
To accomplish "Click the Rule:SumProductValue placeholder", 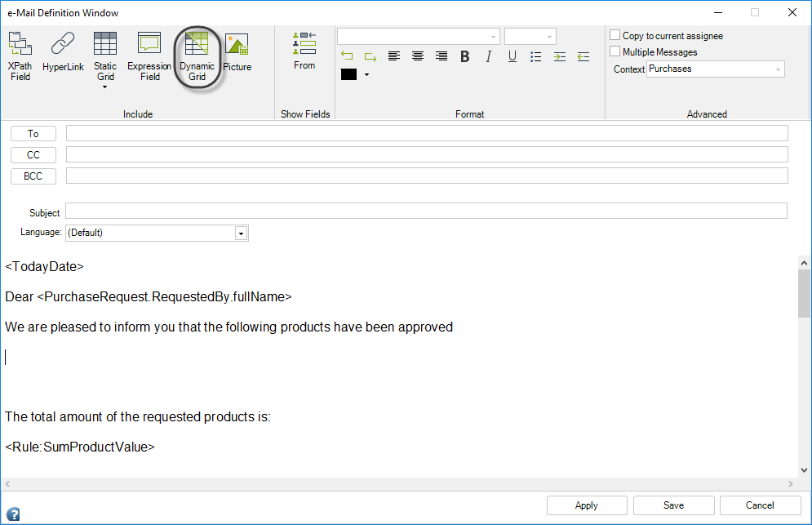I will click(x=80, y=447).
